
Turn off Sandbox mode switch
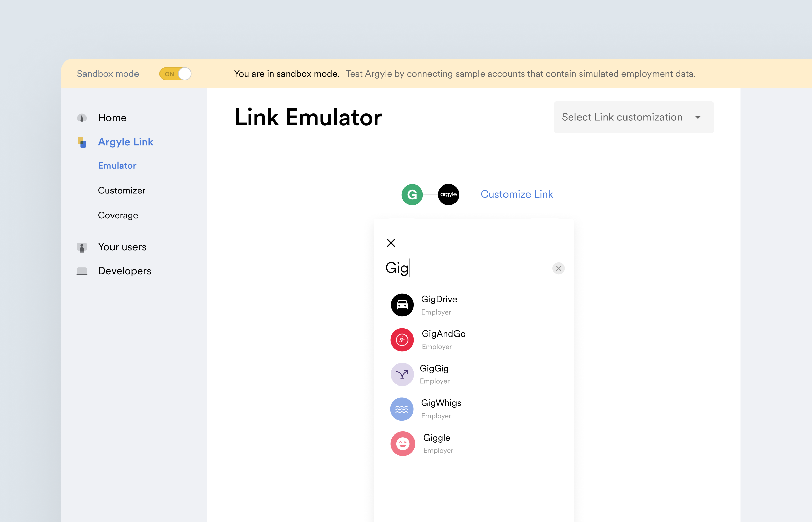coord(175,74)
